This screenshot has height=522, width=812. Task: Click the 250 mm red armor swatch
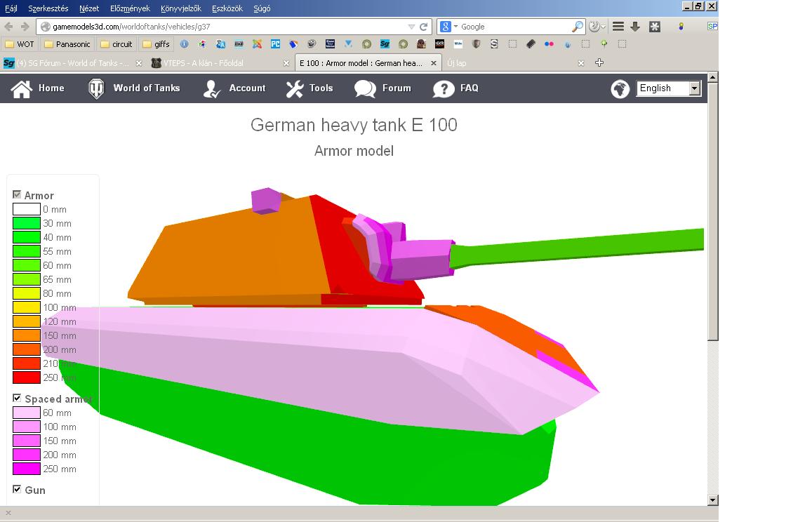[27, 377]
